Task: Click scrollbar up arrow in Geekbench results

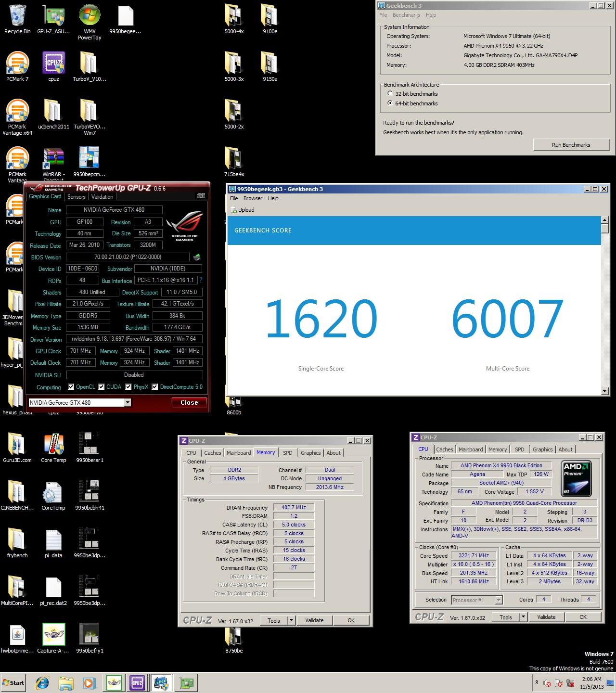Action: [605, 220]
